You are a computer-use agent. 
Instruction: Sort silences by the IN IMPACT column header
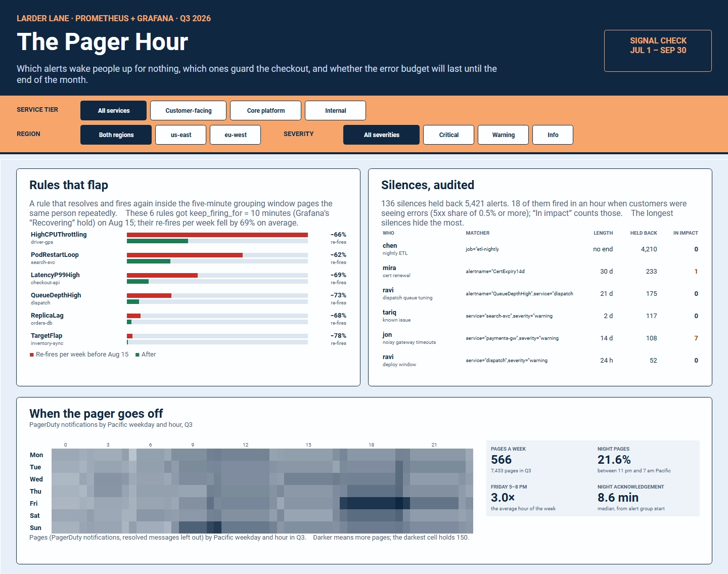click(x=686, y=233)
